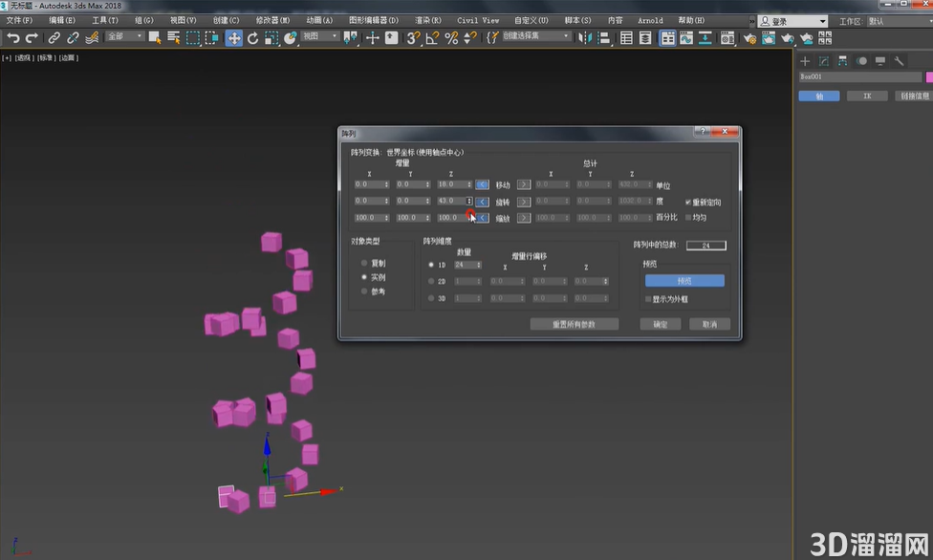Click the Mirror tool icon

(584, 38)
